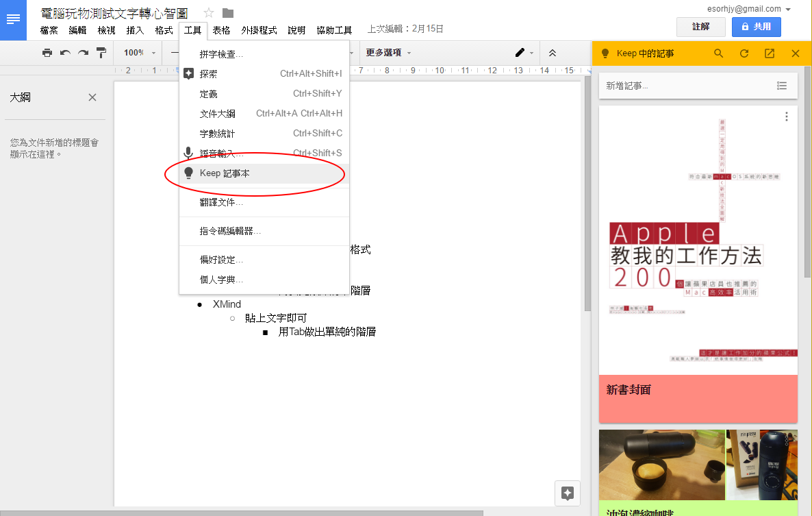The image size is (812, 516).
Task: Choose 定義 from the menu
Action: (x=264, y=94)
